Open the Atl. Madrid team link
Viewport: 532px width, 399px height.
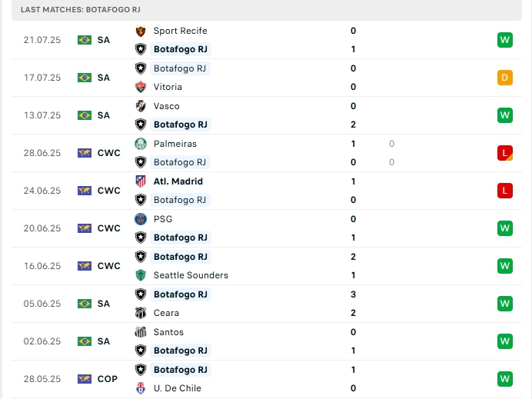pyautogui.click(x=178, y=181)
